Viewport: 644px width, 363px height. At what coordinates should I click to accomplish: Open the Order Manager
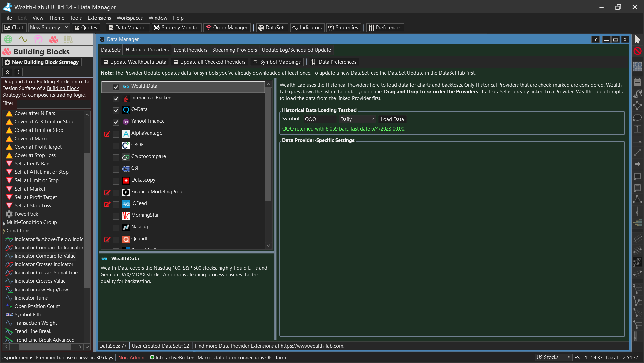tap(227, 28)
